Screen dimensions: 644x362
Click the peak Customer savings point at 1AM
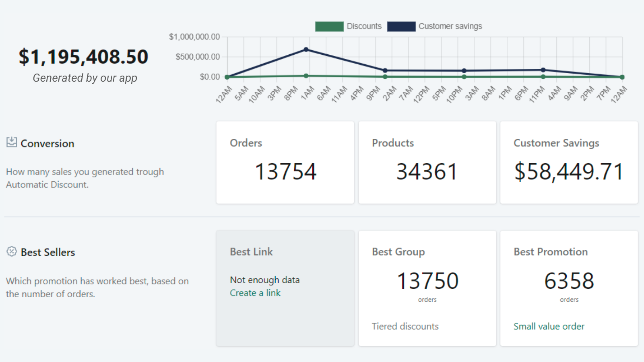(306, 49)
